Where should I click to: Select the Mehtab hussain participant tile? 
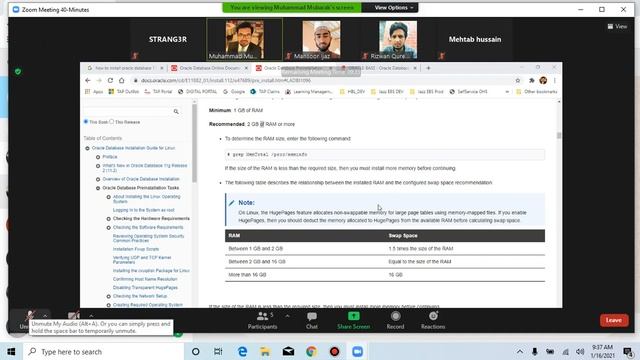475,39
